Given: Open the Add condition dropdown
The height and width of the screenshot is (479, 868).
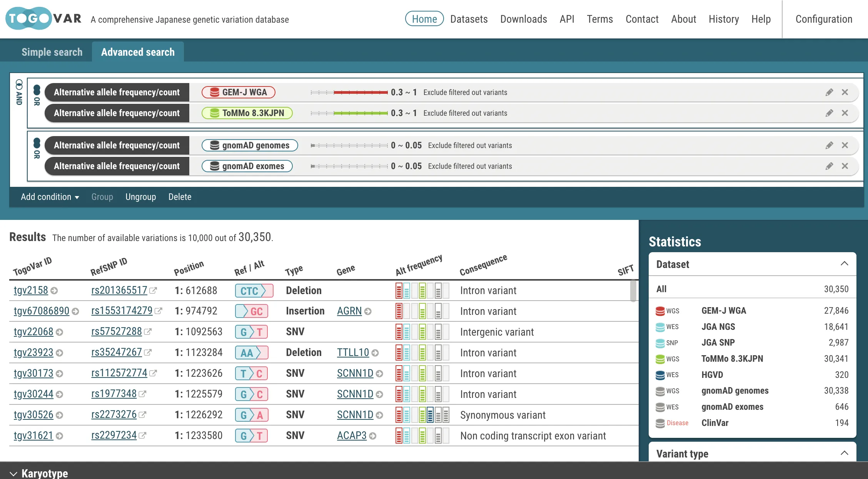Looking at the screenshot, I should point(50,197).
